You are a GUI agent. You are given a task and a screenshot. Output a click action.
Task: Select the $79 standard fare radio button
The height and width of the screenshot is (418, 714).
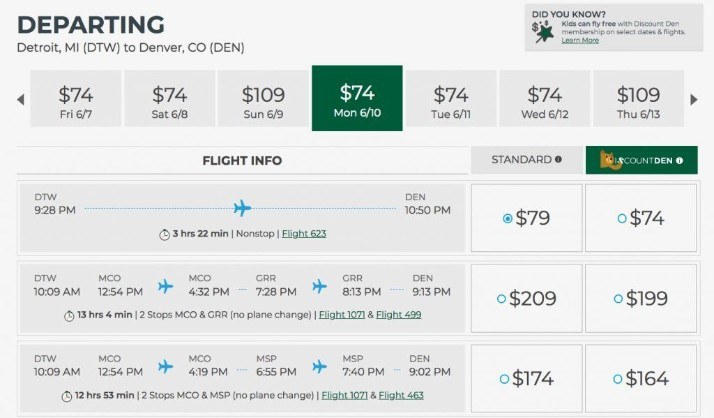click(508, 217)
